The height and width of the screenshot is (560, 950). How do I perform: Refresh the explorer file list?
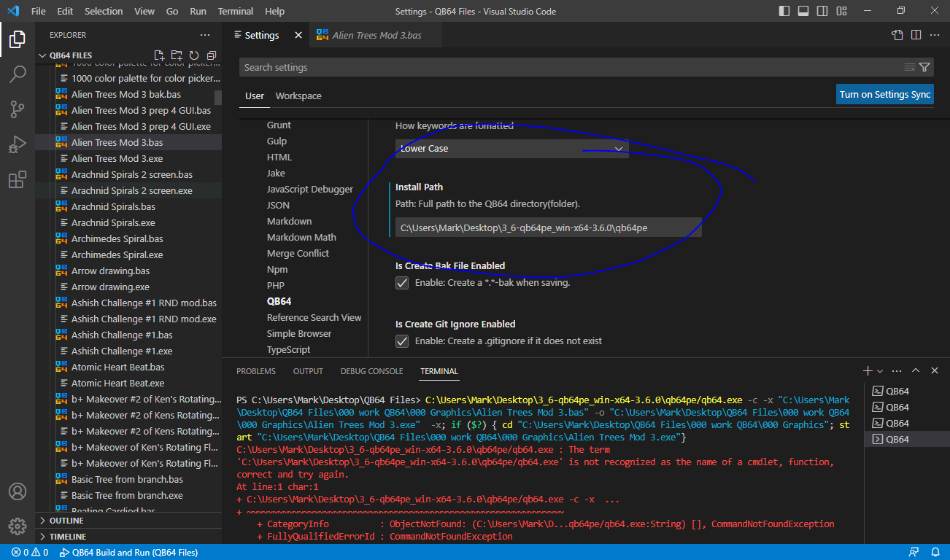point(194,55)
